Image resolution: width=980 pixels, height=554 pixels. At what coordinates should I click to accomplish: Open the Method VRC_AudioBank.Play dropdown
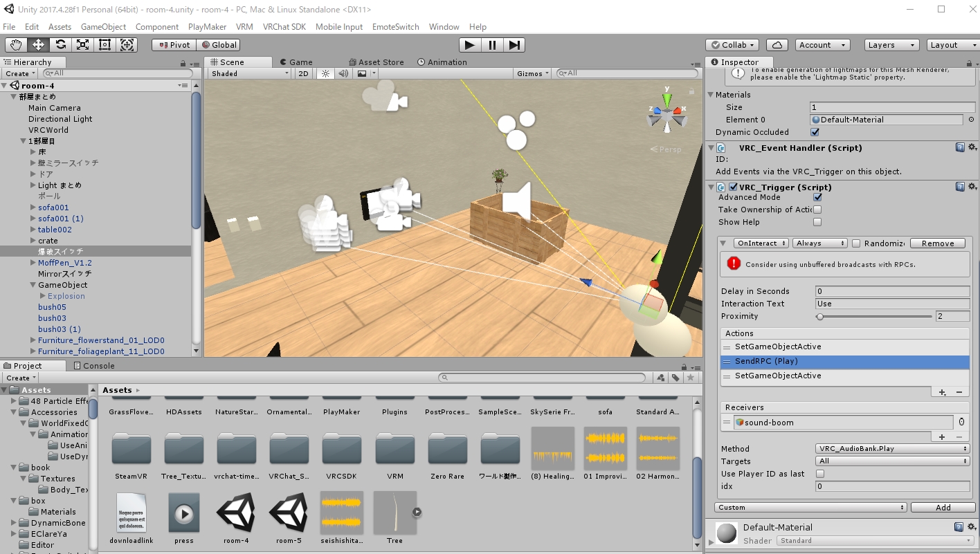pyautogui.click(x=893, y=449)
